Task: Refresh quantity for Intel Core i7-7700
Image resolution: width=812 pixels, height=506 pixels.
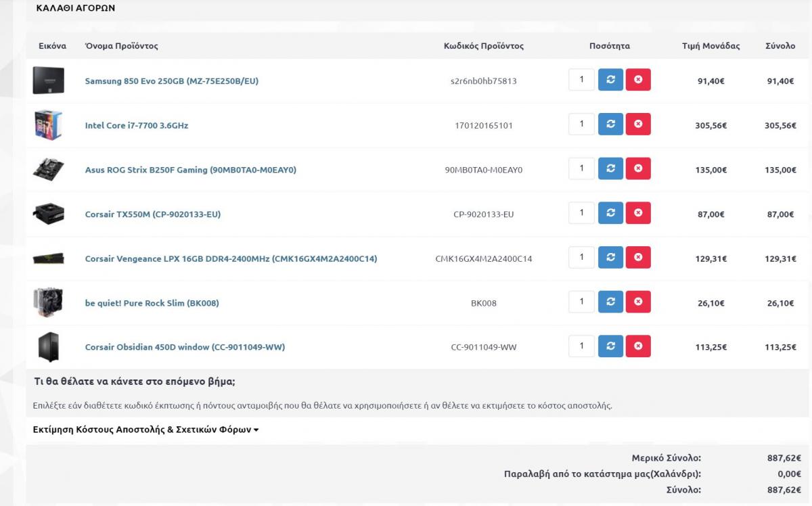Action: coord(610,124)
